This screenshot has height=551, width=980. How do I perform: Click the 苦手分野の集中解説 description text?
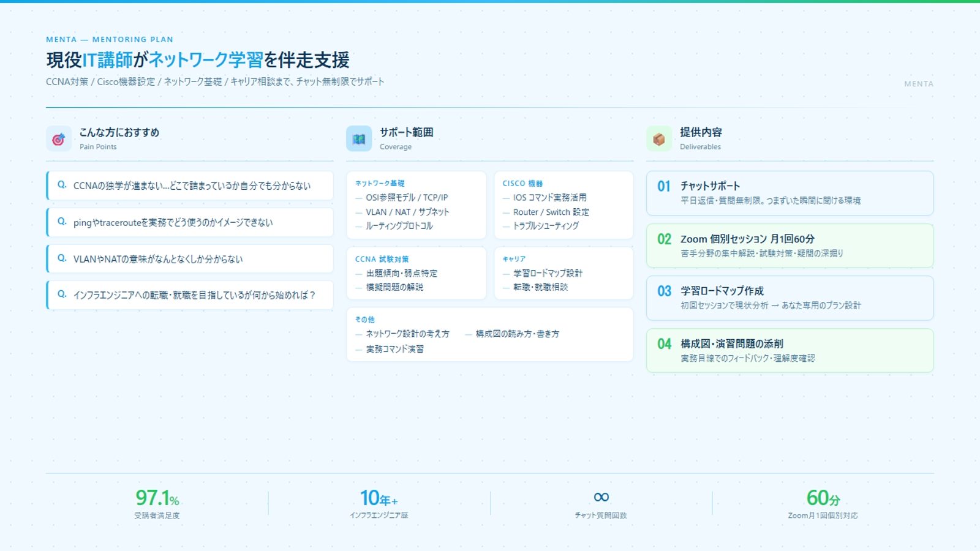tap(762, 253)
